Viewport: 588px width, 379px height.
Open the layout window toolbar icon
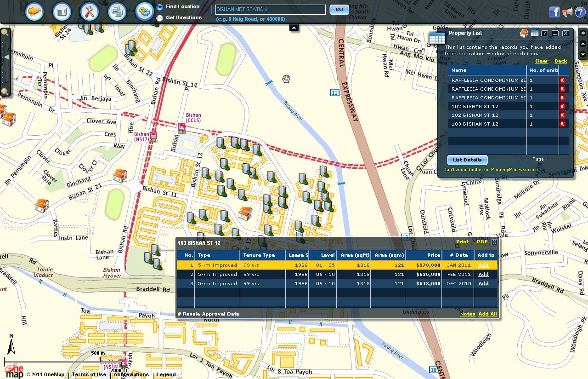click(62, 11)
